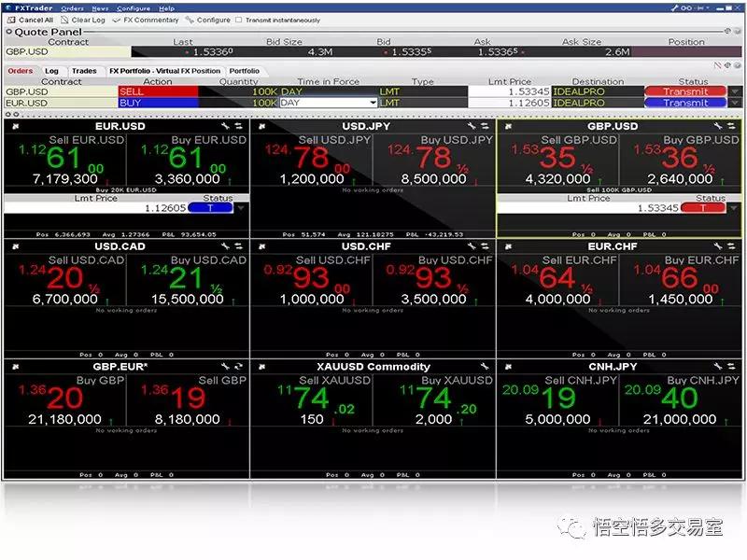Click the pin icon in the GBP.USD cell header

[x=508, y=126]
